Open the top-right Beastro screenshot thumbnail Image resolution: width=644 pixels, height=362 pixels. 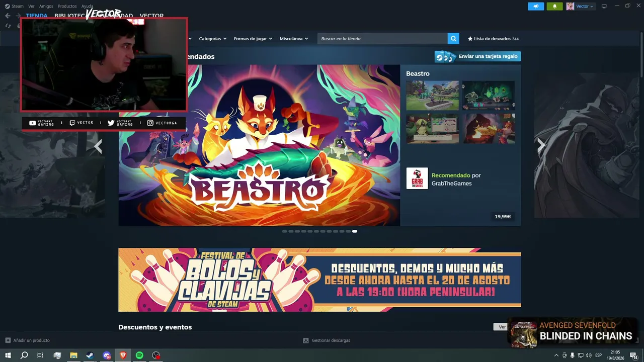click(489, 96)
